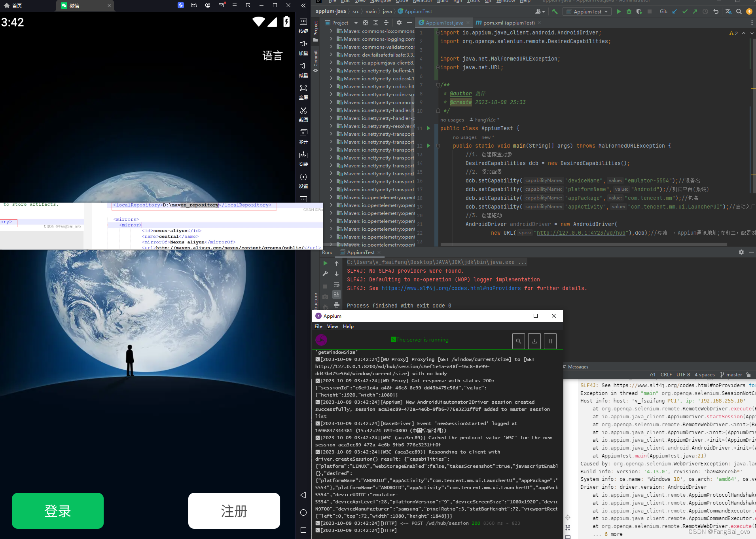Undo rollback with the revert arrow icon
This screenshot has height=539, width=756.
pos(716,11)
